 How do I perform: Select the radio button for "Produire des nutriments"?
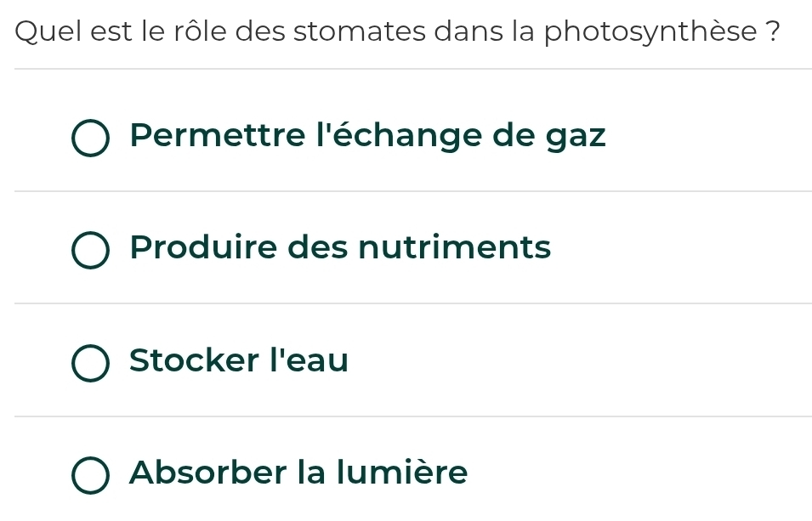pyautogui.click(x=90, y=251)
